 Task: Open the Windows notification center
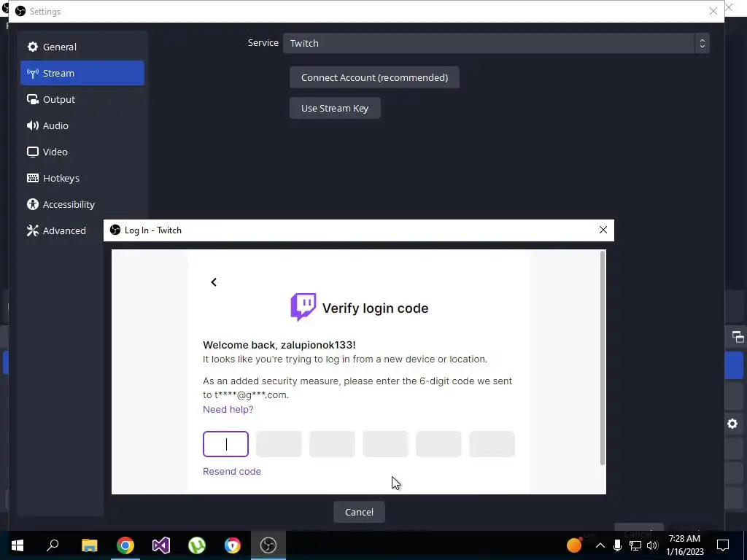click(x=723, y=545)
